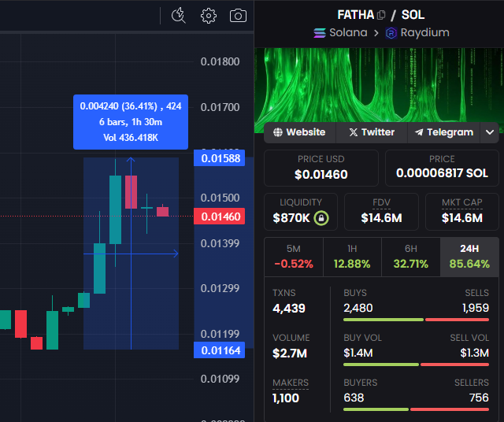
Task: Click the blue 0.01588 price axis label
Action: tap(219, 158)
